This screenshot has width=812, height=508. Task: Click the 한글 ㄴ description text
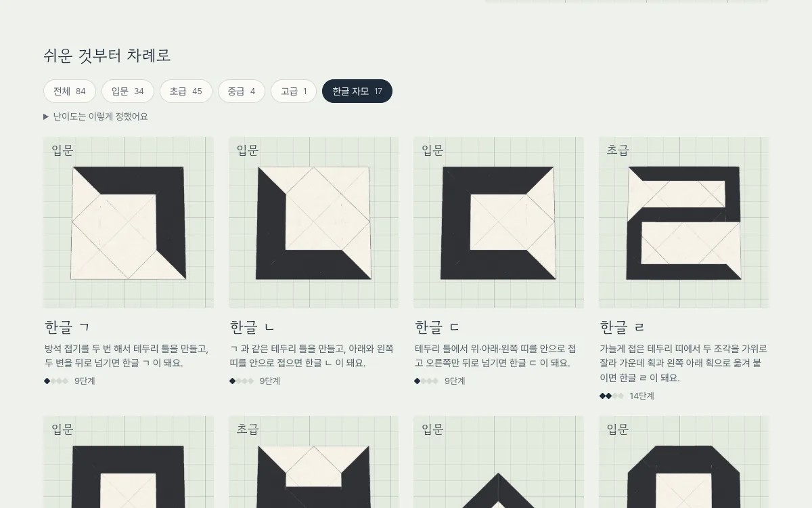(x=312, y=356)
